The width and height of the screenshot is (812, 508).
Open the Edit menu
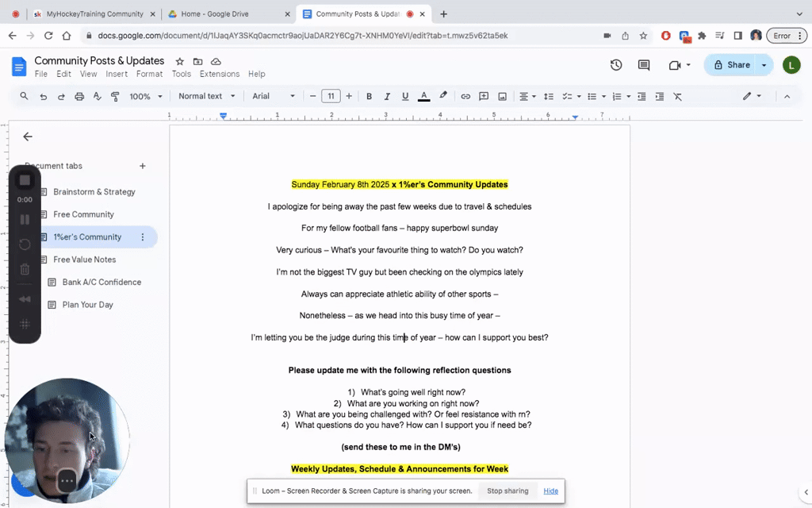(x=63, y=74)
